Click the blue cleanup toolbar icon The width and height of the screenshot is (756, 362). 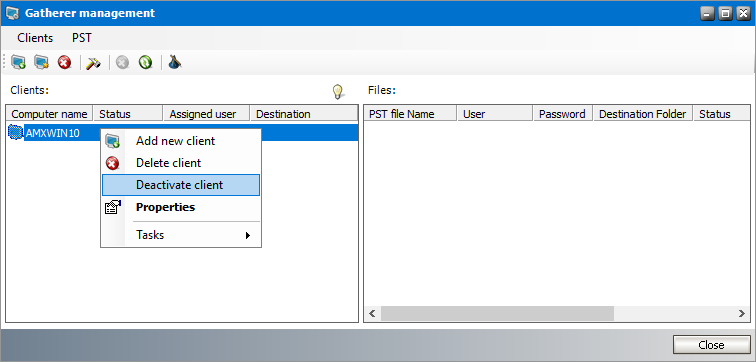click(174, 62)
